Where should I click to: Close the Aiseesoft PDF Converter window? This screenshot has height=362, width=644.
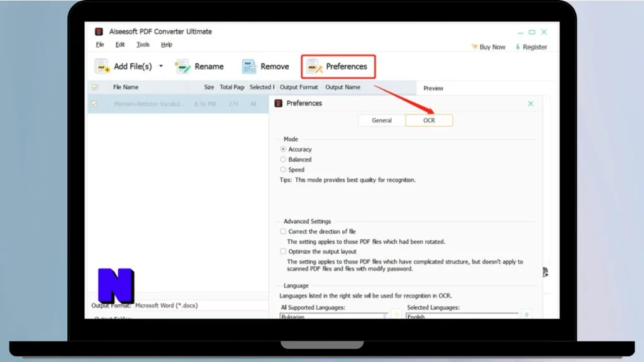[x=544, y=32]
